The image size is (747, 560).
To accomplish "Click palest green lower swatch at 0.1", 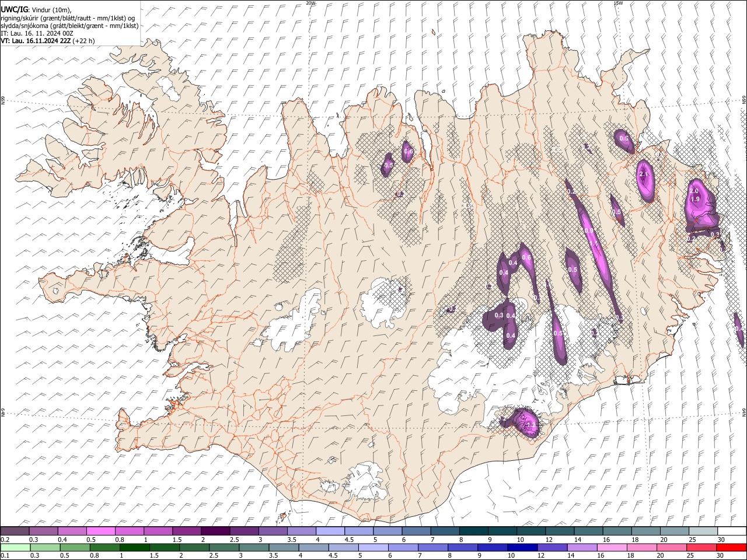I will [x=16, y=548].
